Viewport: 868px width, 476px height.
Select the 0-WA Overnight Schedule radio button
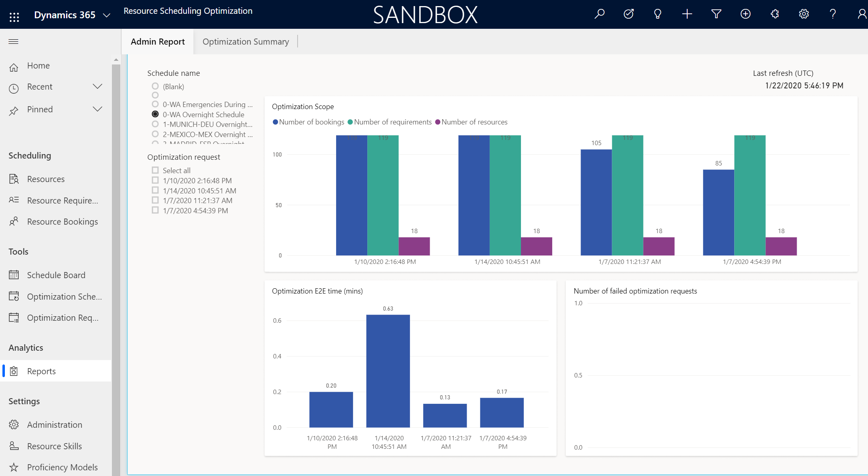coord(155,114)
